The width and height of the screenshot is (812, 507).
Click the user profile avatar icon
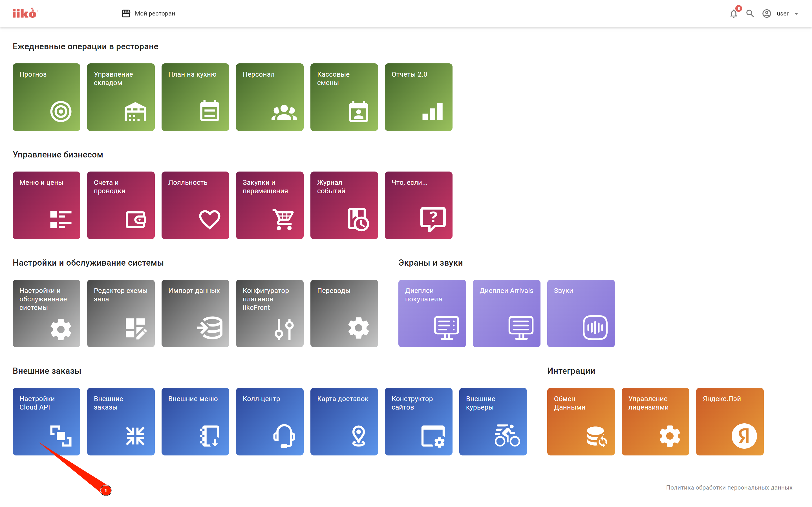click(766, 14)
